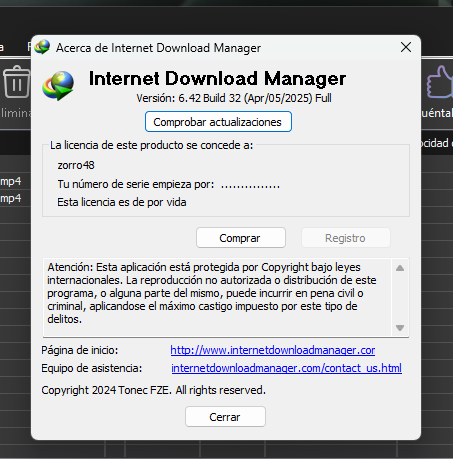Click the large IDM globe logo
453x459 pixels.
pos(58,85)
